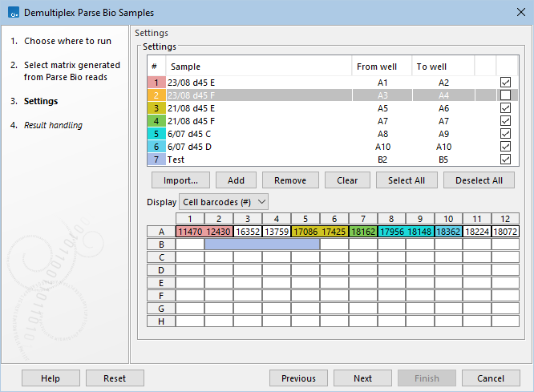Click the Add button

coord(236,180)
